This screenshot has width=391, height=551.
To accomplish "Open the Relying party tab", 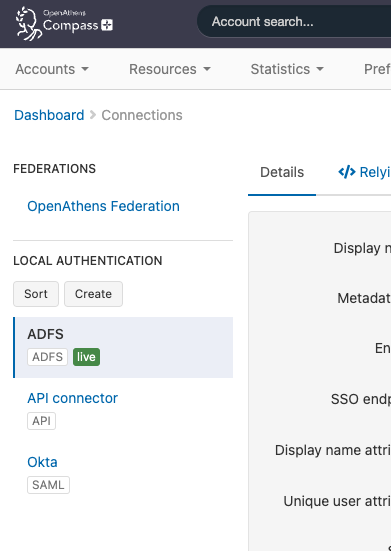I will [x=365, y=173].
